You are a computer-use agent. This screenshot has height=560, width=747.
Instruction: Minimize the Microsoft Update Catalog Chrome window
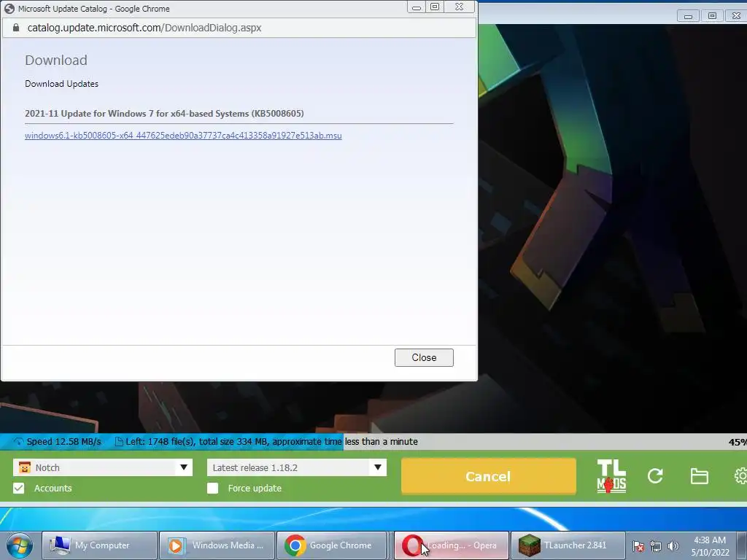tap(417, 7)
